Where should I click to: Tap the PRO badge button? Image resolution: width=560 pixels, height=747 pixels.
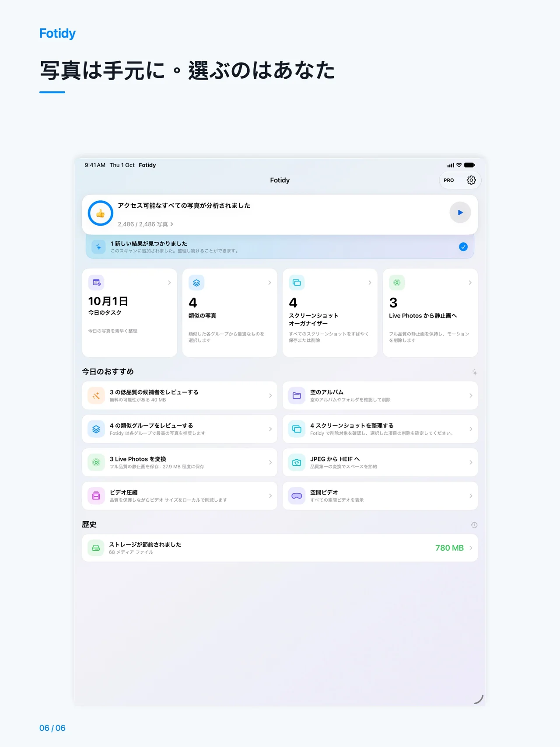(x=449, y=180)
